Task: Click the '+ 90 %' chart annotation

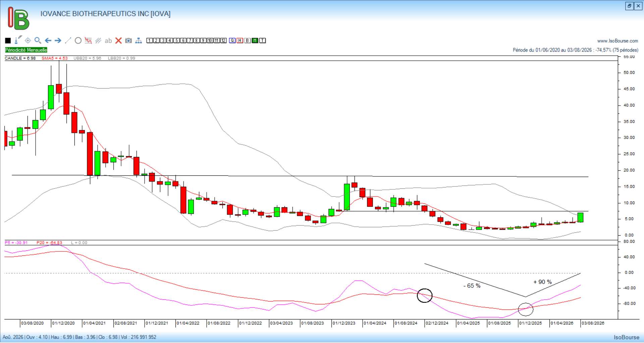Action: pyautogui.click(x=543, y=282)
